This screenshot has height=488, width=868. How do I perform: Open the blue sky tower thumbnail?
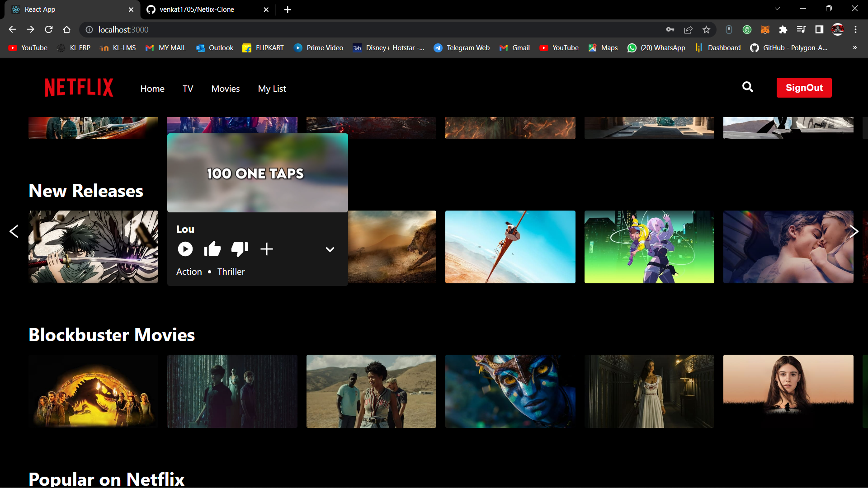[x=510, y=247]
